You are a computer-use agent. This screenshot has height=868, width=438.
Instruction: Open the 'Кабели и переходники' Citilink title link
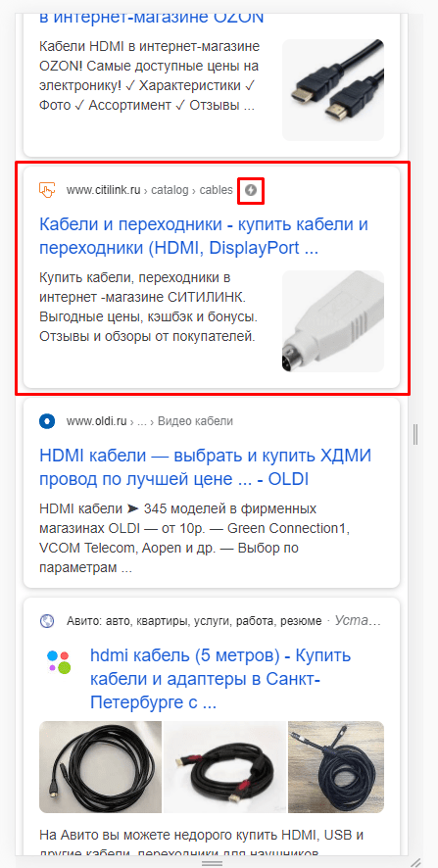tap(205, 236)
